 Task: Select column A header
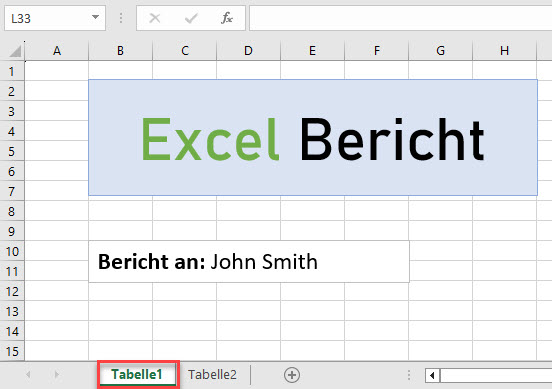[57, 51]
